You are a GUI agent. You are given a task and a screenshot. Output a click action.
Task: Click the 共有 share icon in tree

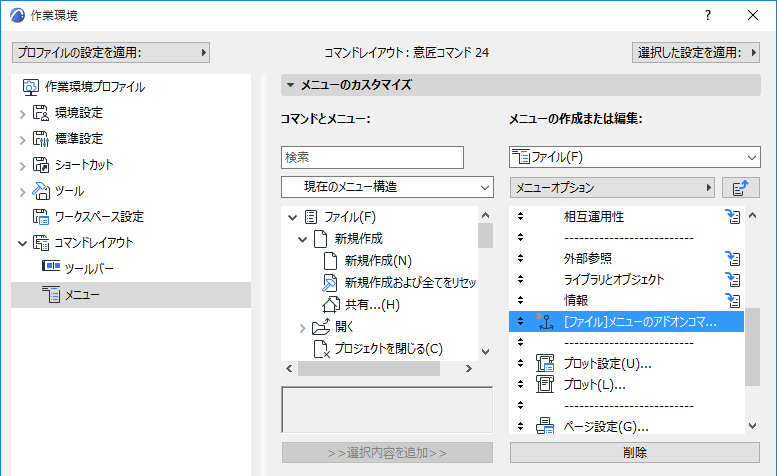click(331, 304)
